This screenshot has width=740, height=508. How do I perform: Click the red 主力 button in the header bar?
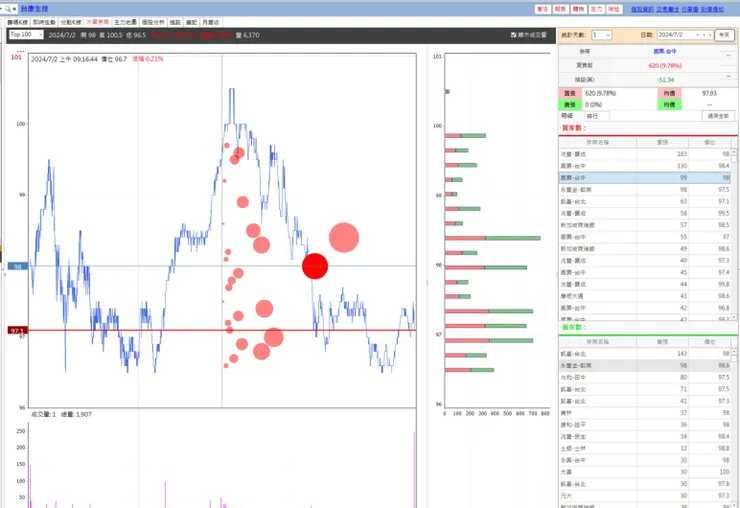(x=597, y=9)
